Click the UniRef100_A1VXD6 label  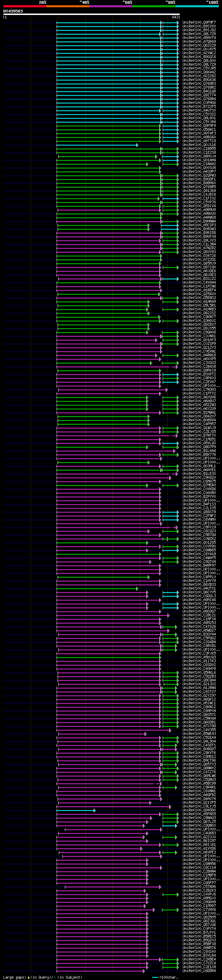199,848
